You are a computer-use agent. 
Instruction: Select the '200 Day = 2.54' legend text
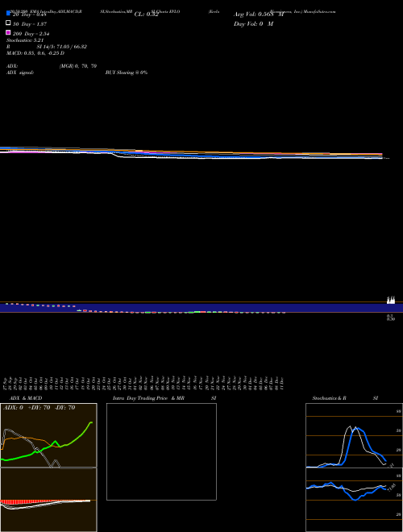pos(31,34)
